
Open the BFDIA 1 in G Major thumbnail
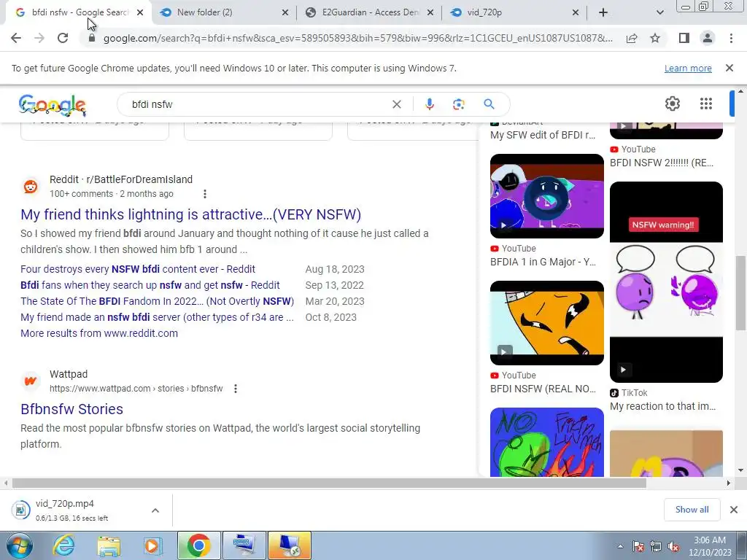pos(547,195)
